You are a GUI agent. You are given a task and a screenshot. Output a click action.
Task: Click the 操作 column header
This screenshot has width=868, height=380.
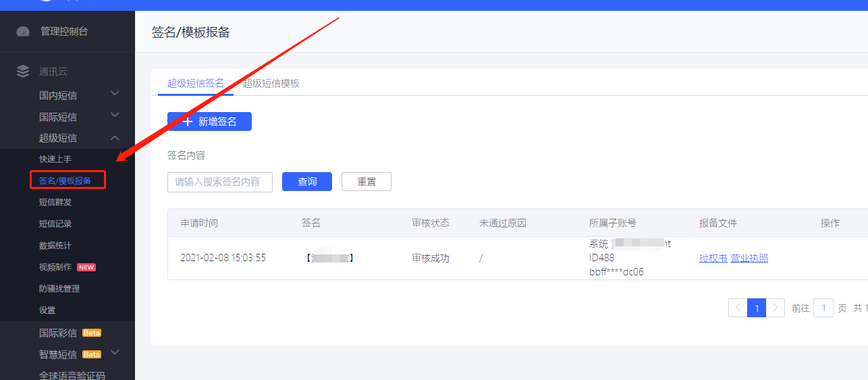coord(830,223)
